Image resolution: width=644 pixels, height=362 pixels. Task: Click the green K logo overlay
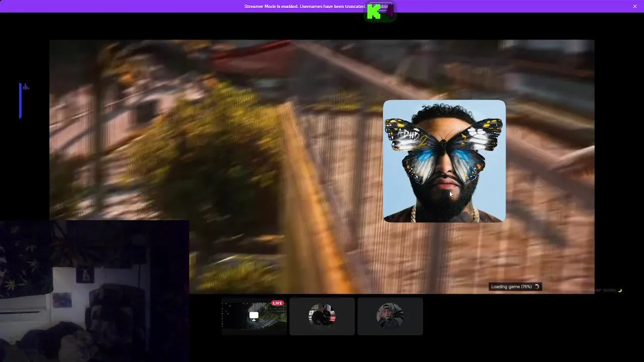[374, 12]
